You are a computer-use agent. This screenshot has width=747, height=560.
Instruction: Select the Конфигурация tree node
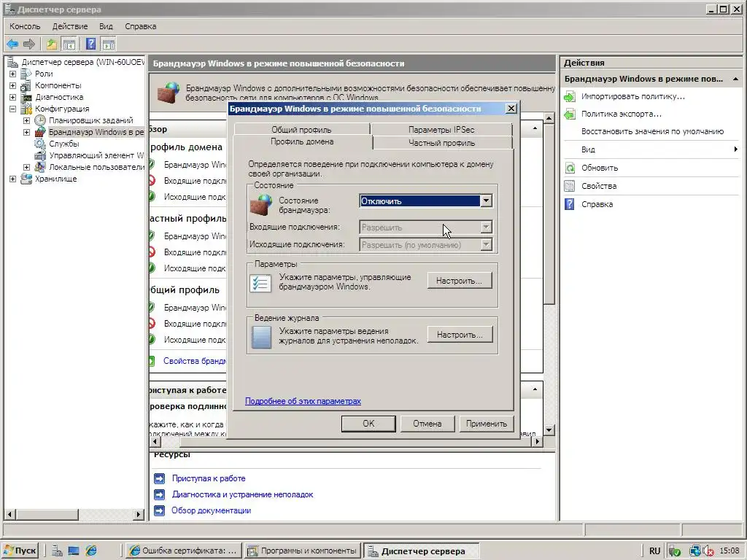[62, 109]
